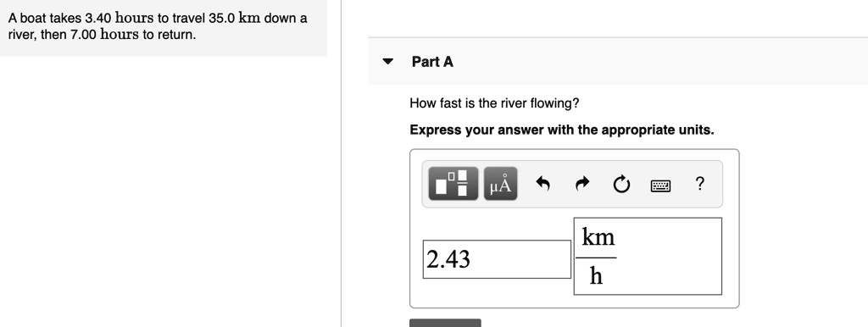Reset the answer with the circular arrow
This screenshot has width=868, height=327.
pos(621,184)
